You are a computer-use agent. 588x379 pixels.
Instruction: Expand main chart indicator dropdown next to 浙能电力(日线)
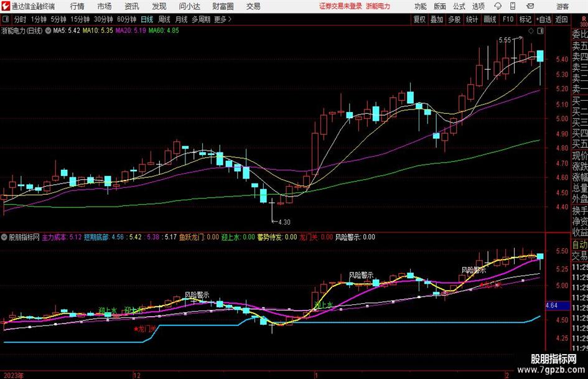tap(48, 30)
